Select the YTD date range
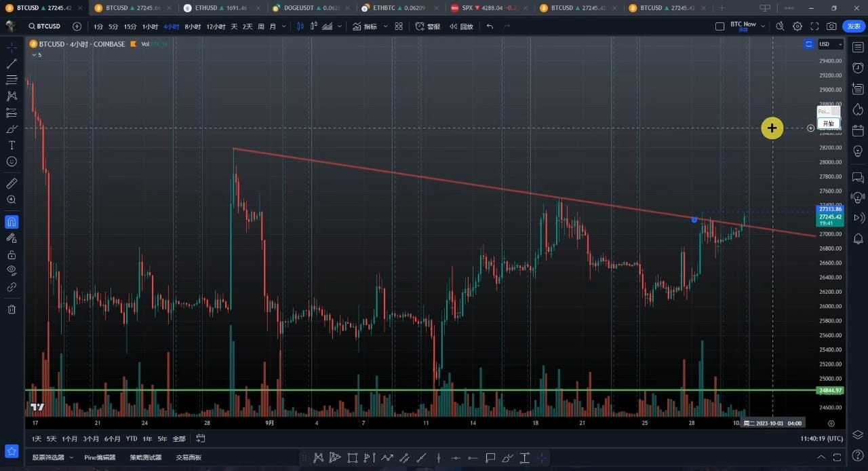The height and width of the screenshot is (471, 868). tap(132, 439)
